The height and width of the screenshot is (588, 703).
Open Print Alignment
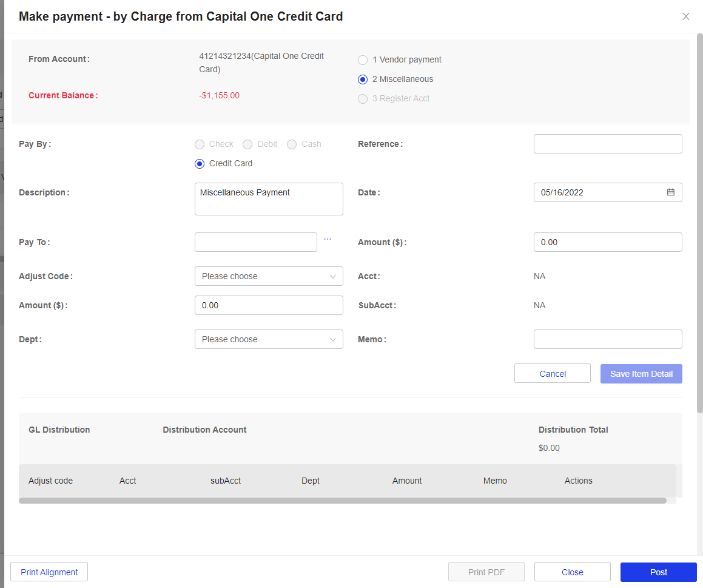[x=49, y=572]
